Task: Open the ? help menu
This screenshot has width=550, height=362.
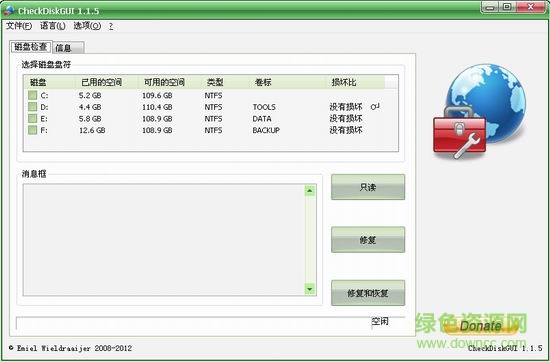Action: click(111, 26)
